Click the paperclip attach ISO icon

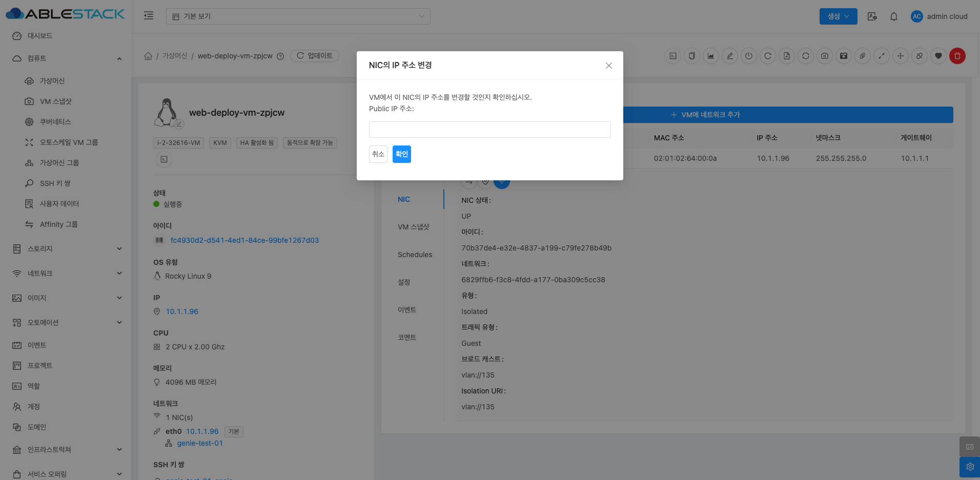(x=863, y=56)
